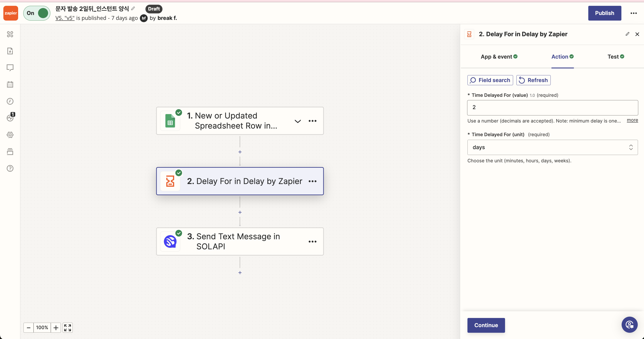644x339 pixels.
Task: Open the V5 version link
Action: pyautogui.click(x=65, y=18)
